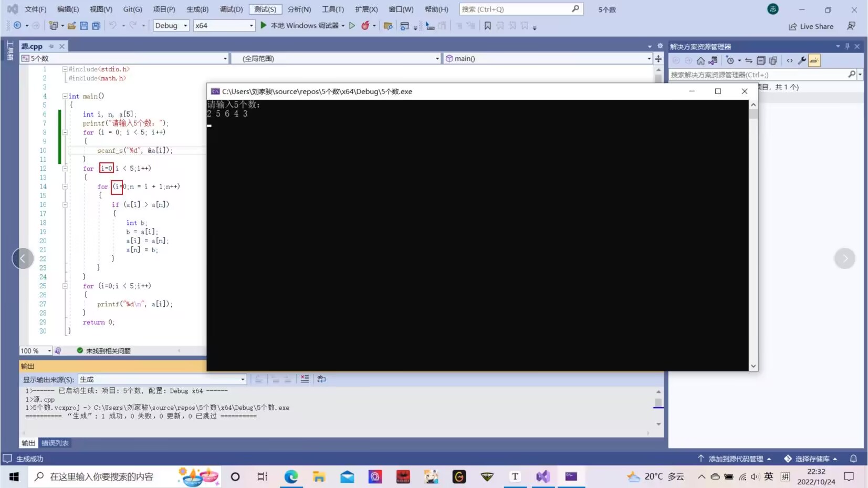The image size is (868, 488).
Task: Click the open file folder icon
Action: click(x=71, y=25)
